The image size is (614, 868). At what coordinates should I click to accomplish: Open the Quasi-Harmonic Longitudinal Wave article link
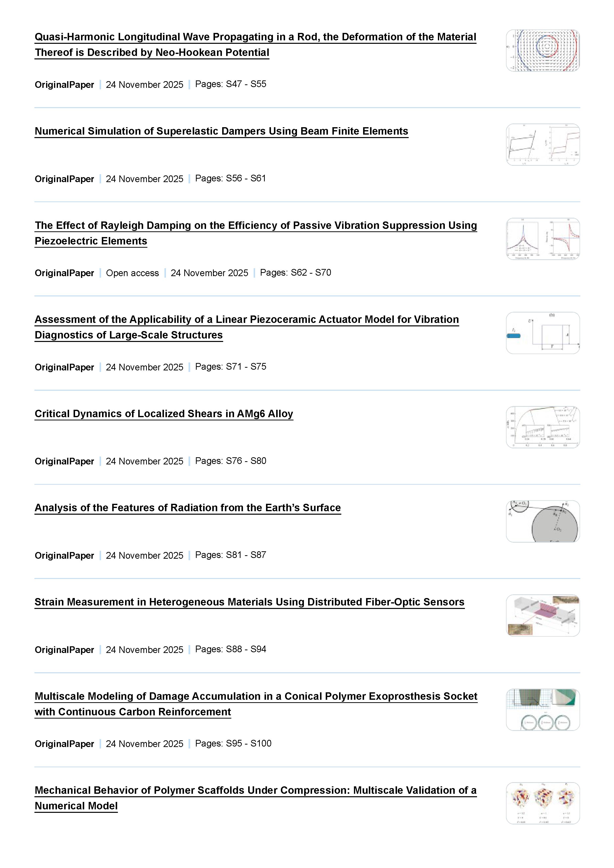(255, 37)
